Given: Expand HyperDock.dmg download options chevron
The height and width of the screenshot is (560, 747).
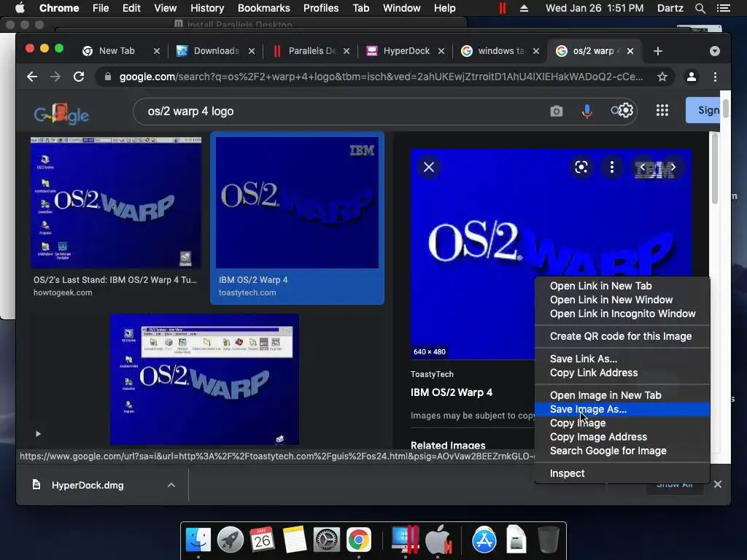Looking at the screenshot, I should coord(171,485).
